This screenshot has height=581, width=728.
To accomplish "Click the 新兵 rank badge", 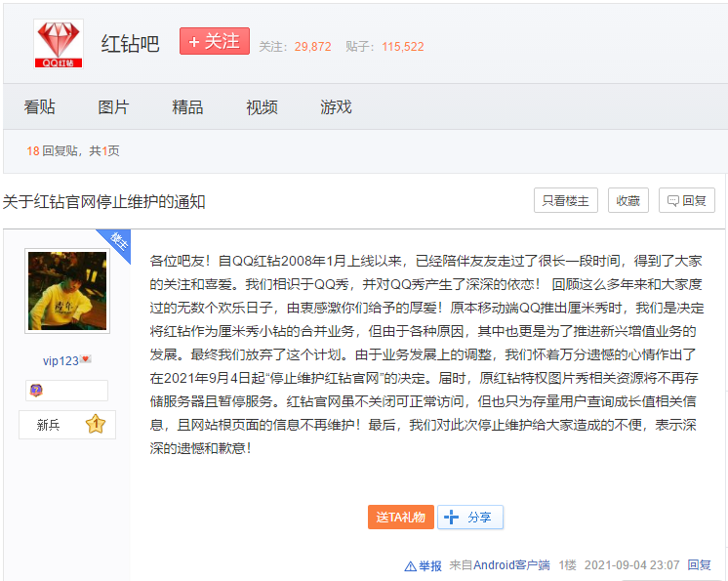I will click(49, 425).
